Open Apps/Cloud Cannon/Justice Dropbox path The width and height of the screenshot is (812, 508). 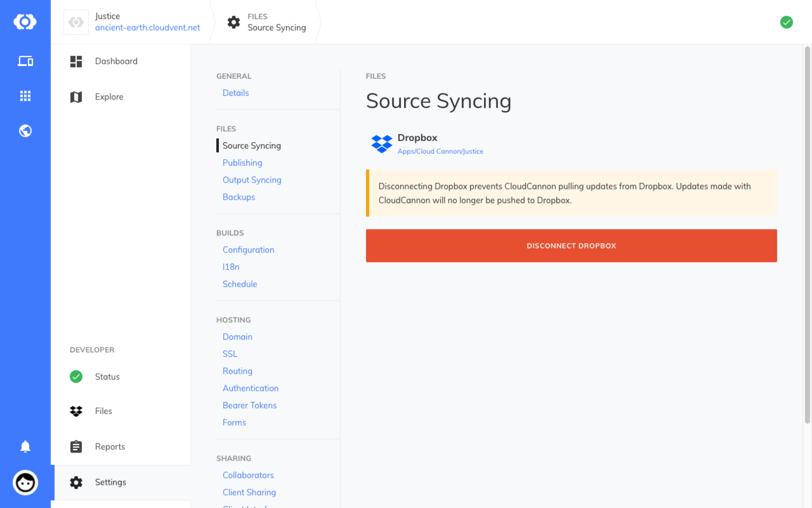(440, 151)
